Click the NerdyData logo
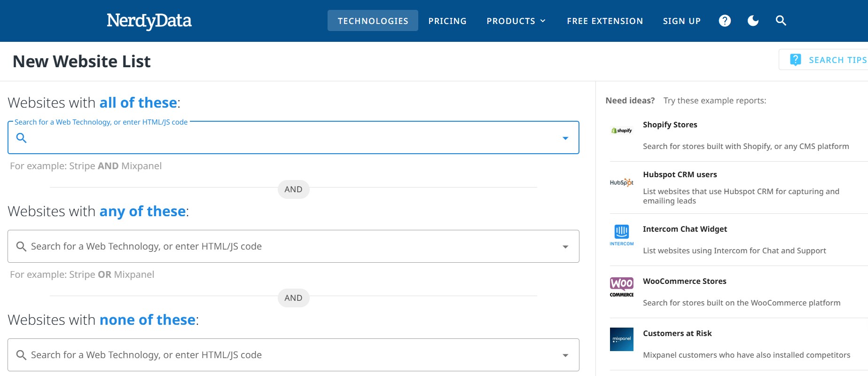Viewport: 868px width, 376px height. click(x=149, y=21)
